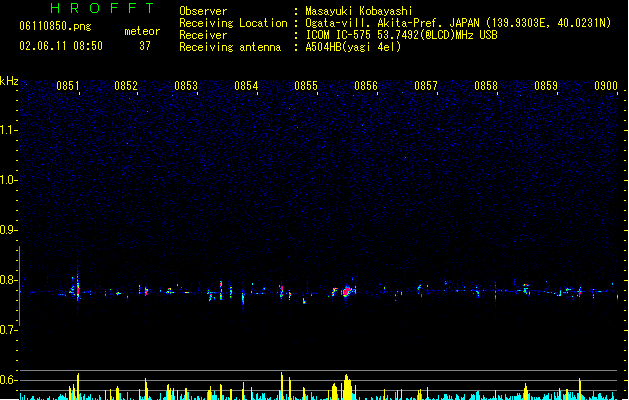
Task: Click the strong meteor echo just after 0851
Action: tap(77, 289)
